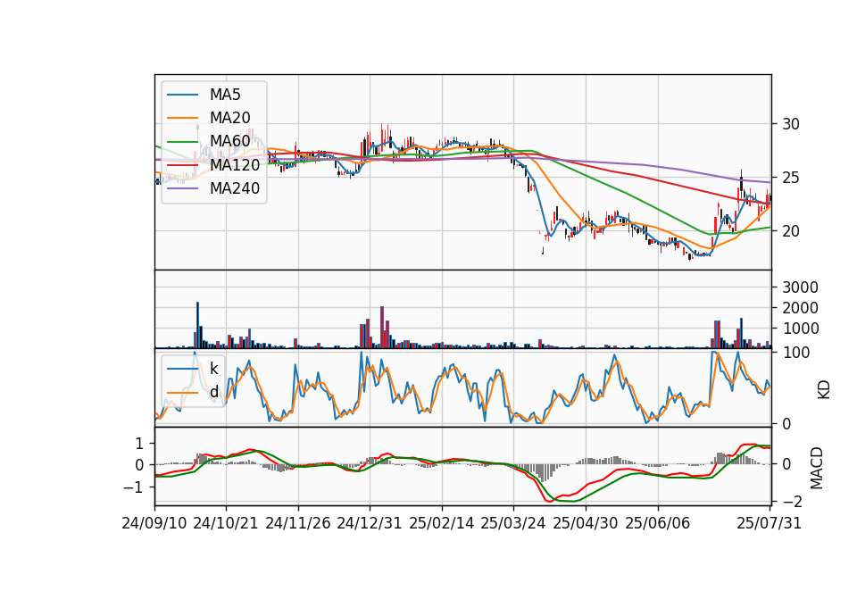The width and height of the screenshot is (857, 616).
Task: Click the 24/09/10 date axis label
Action: coord(154,523)
